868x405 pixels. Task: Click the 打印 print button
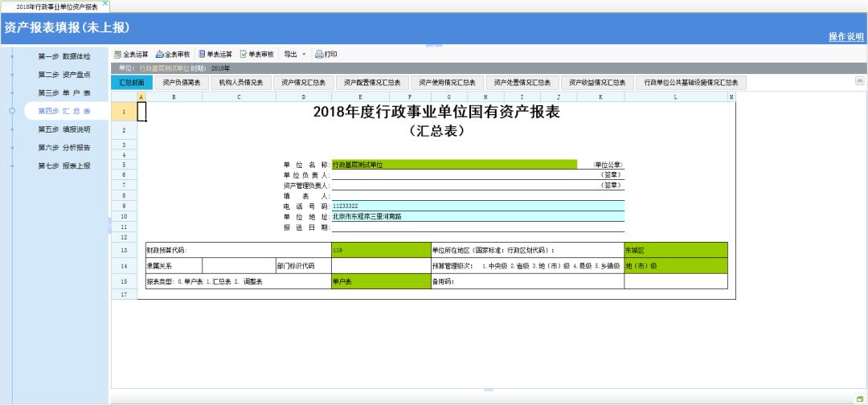click(326, 54)
